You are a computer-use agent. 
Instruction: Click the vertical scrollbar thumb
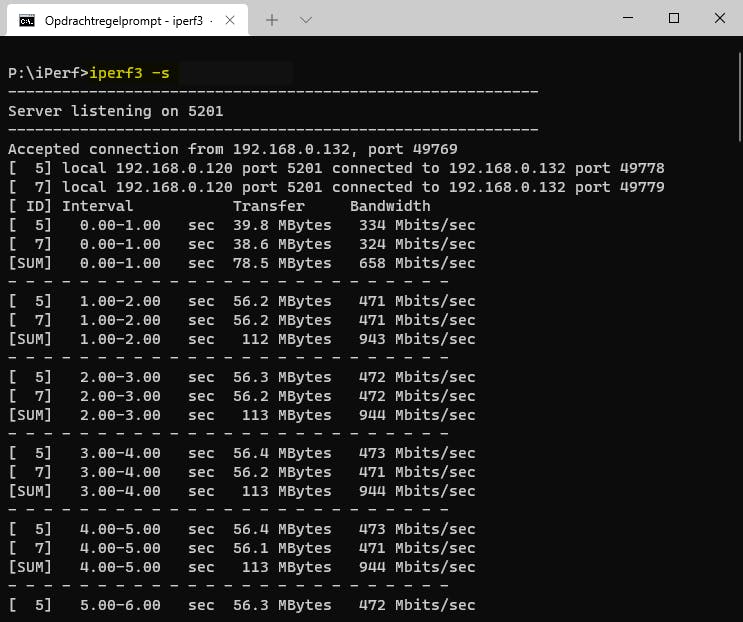tap(740, 97)
